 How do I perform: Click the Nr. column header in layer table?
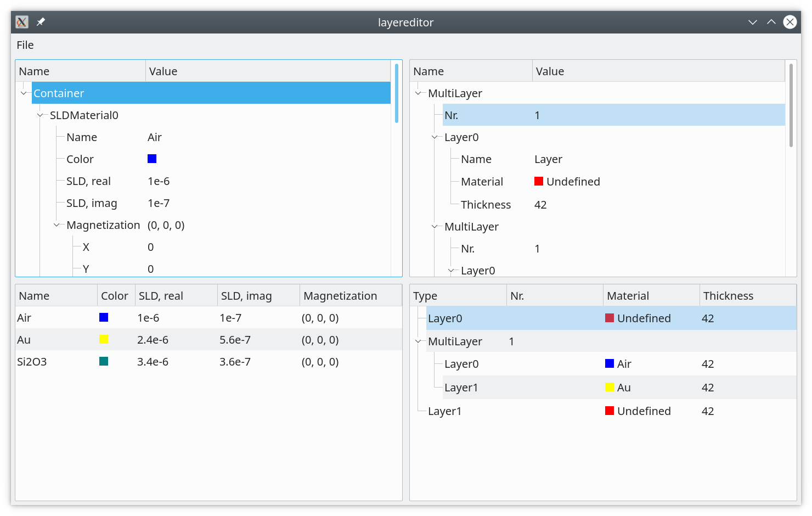(x=555, y=295)
